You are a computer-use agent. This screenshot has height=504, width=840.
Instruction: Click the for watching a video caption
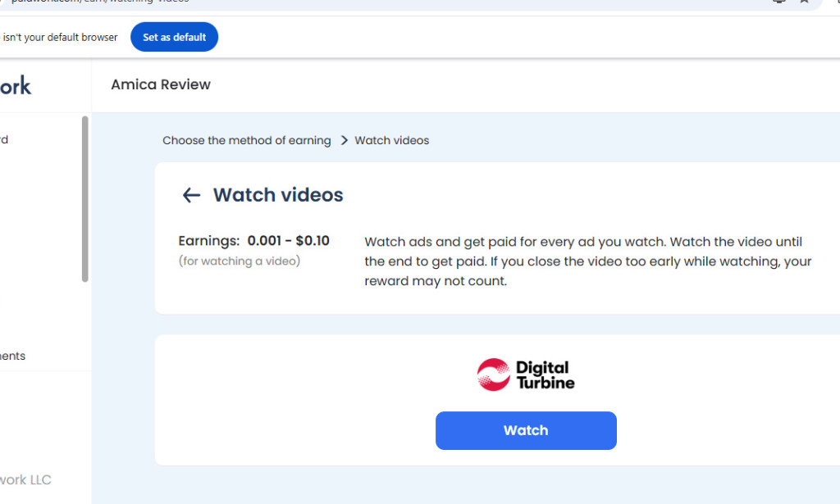click(x=238, y=261)
